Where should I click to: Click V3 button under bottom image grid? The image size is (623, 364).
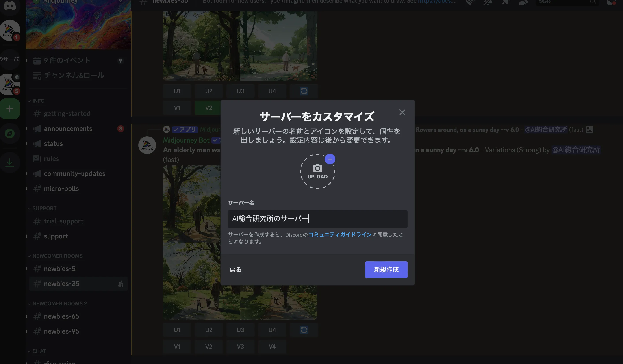click(240, 347)
